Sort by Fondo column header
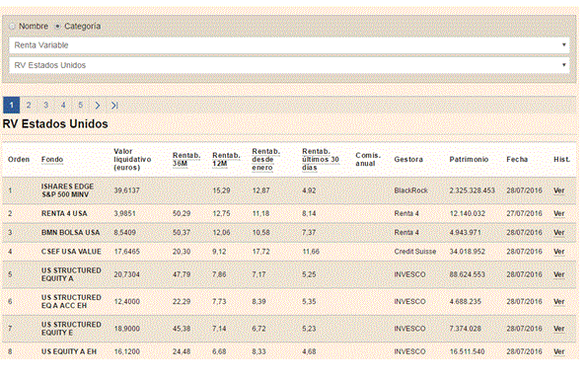Screen dimensions: 588x379 click(x=52, y=160)
